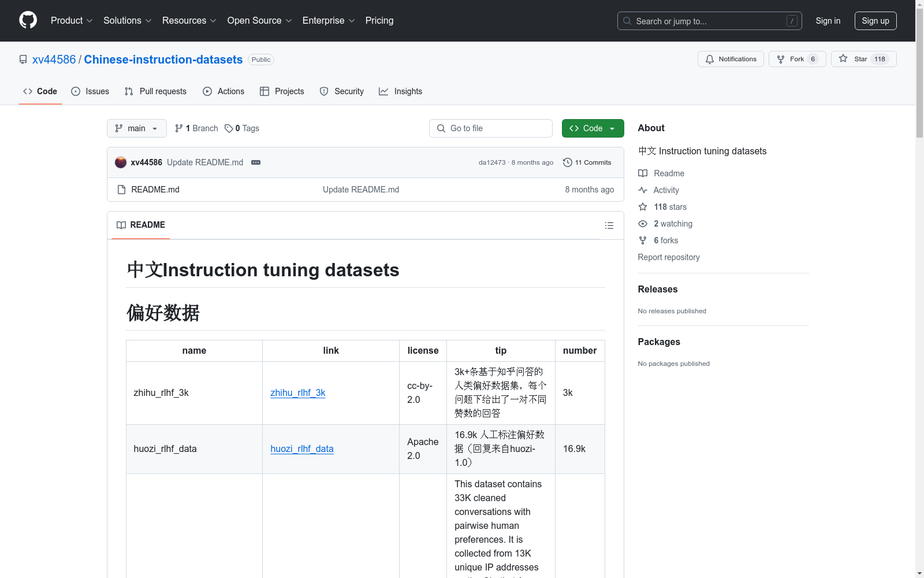This screenshot has width=924, height=578.
Task: Click the Notifications bell button
Action: 731,59
